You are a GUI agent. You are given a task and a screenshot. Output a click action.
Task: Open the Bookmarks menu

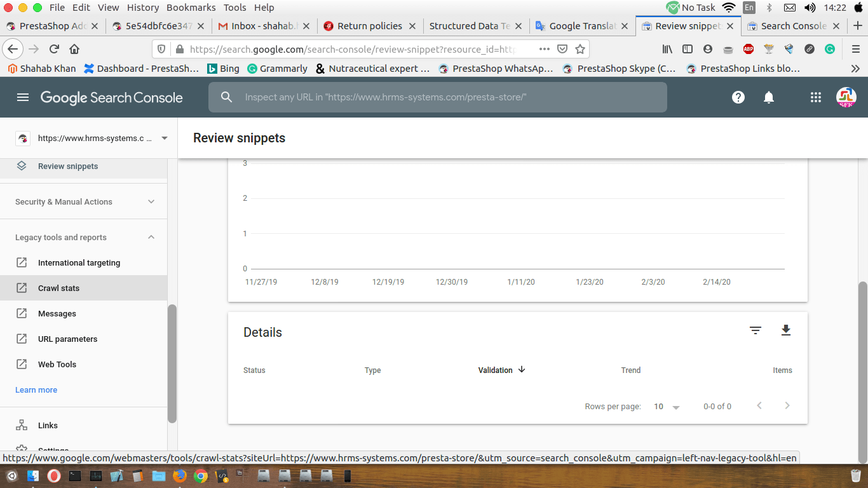191,8
